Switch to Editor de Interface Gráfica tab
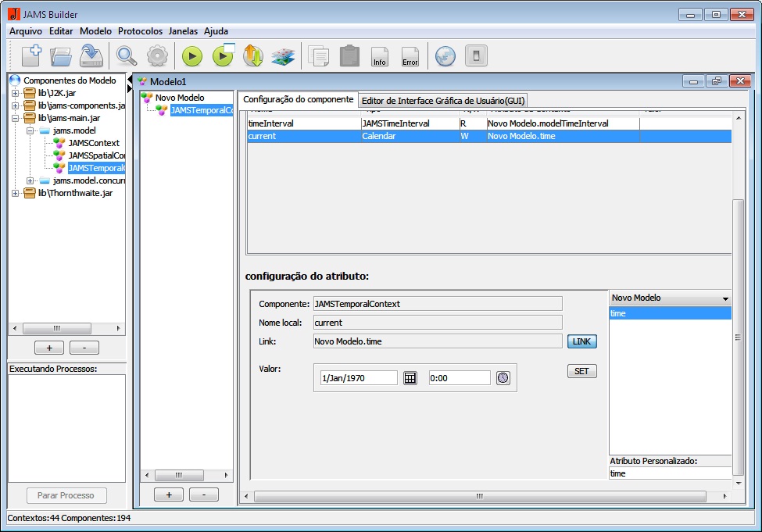This screenshot has width=762, height=532. coord(443,100)
